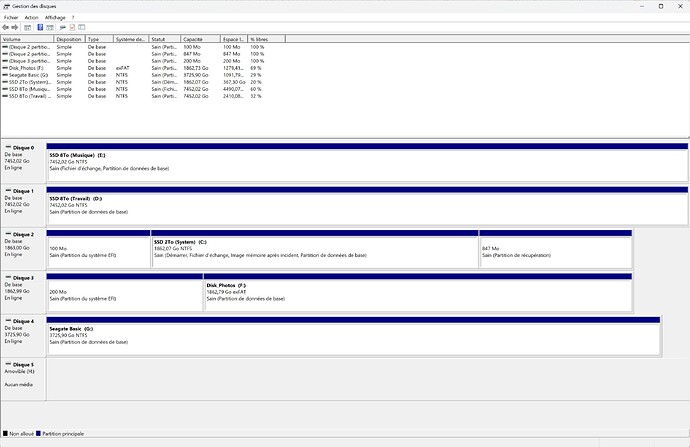Sort by the % libres column header
This screenshot has width=690, height=447.
[x=266, y=39]
